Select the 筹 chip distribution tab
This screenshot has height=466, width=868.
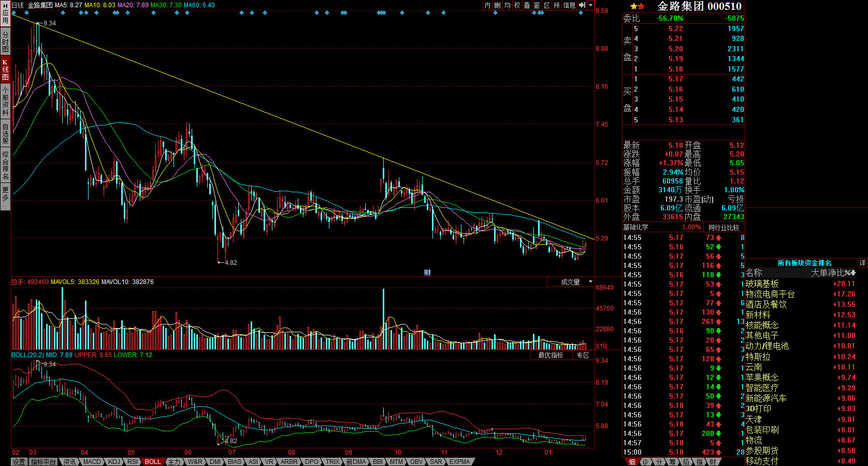coord(672,462)
